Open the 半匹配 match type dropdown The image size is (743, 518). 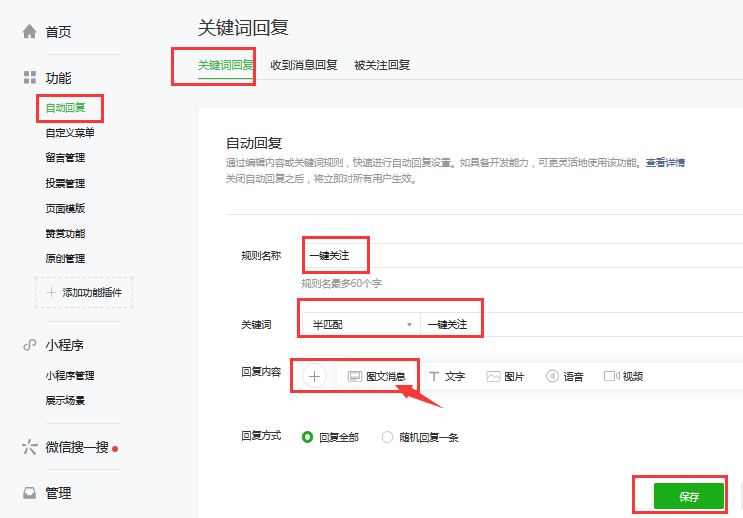[361, 325]
